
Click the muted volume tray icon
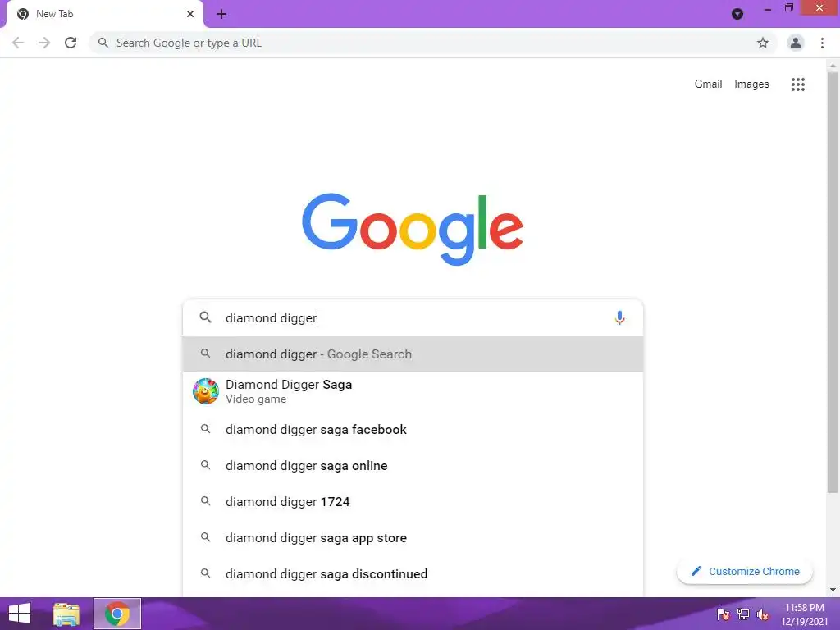click(763, 614)
